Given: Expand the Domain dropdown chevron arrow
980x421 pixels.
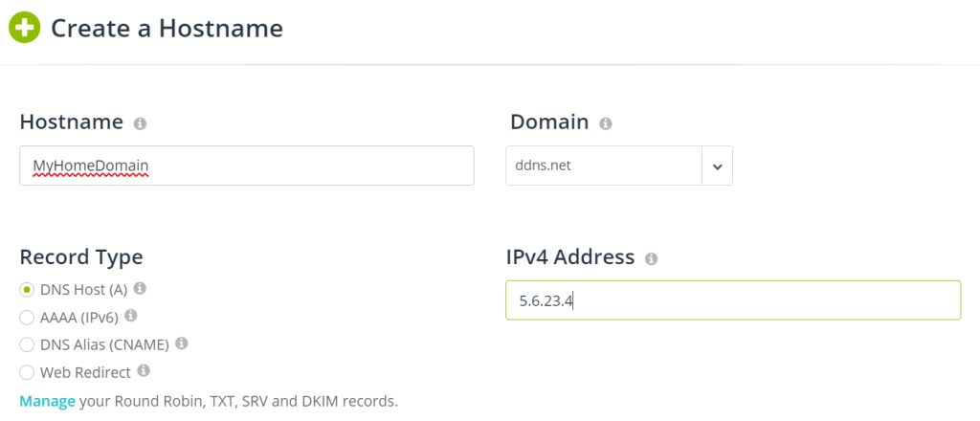Looking at the screenshot, I should [717, 166].
